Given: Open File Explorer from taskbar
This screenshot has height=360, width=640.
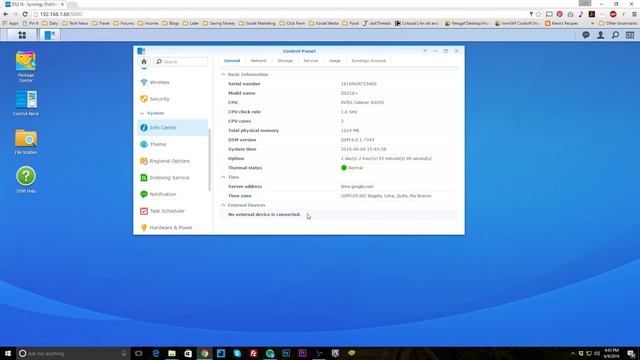Looking at the screenshot, I should (x=172, y=353).
